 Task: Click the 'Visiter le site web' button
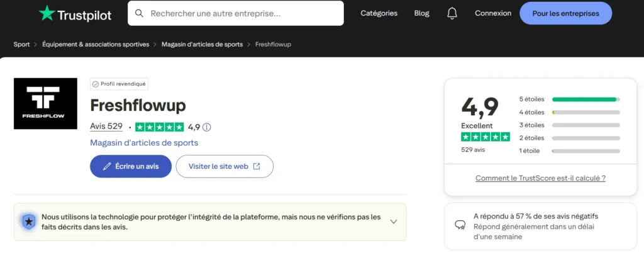coord(225,166)
